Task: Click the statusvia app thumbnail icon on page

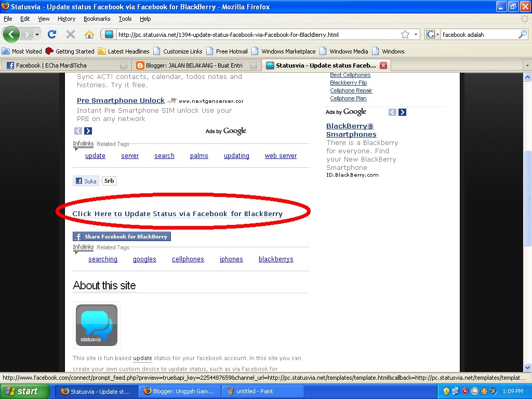Action: click(x=96, y=324)
